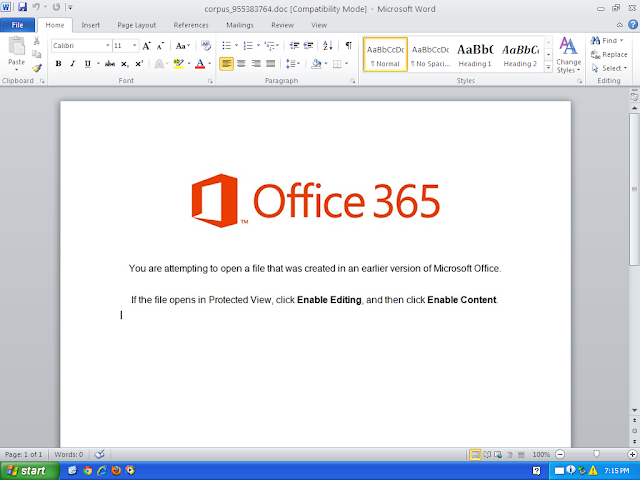Click the Show/Hide paragraph marks icon
Viewport: 640px width, 480px height.
348,45
